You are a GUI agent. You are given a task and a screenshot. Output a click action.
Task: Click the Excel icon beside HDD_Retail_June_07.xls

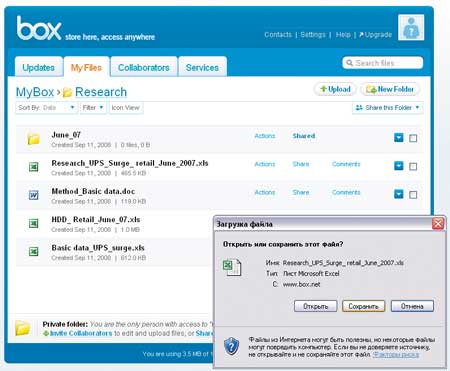coord(33,223)
